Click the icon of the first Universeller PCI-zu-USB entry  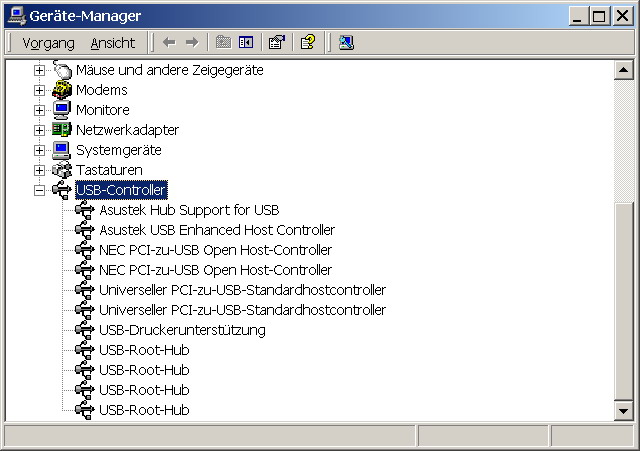pos(85,290)
